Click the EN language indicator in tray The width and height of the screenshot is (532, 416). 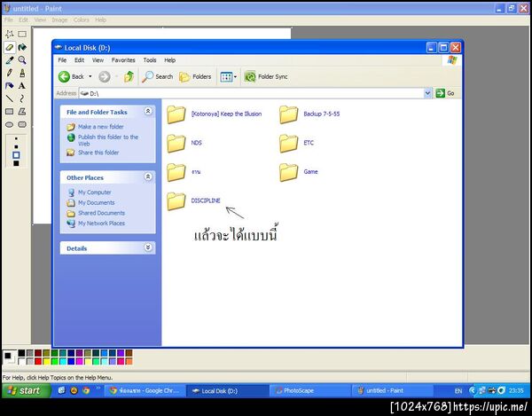[x=458, y=391]
